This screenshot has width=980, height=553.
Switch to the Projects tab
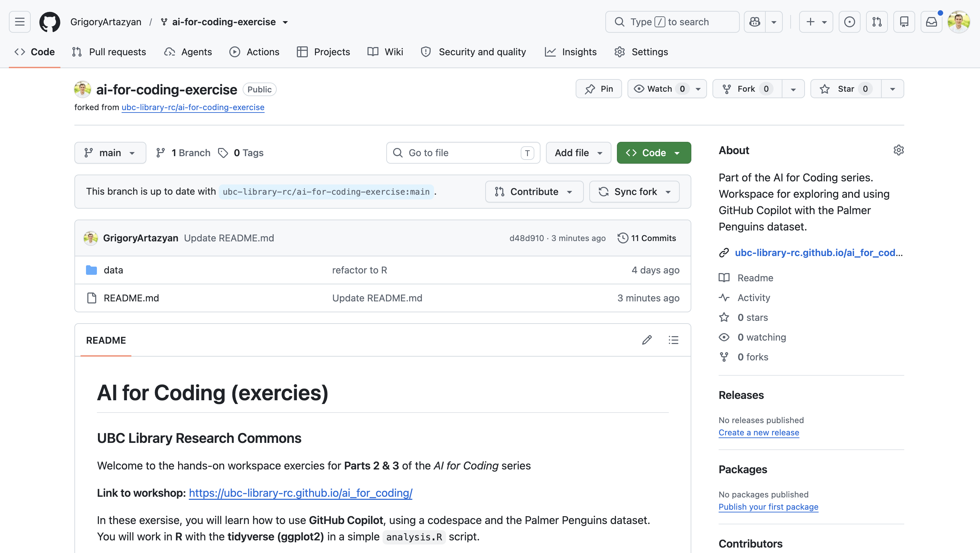point(323,52)
